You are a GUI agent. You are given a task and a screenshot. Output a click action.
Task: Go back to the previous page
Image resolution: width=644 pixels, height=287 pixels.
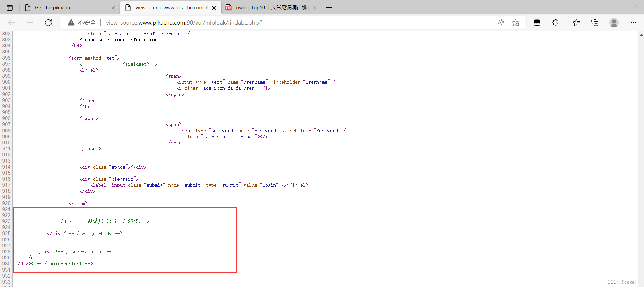11,23
